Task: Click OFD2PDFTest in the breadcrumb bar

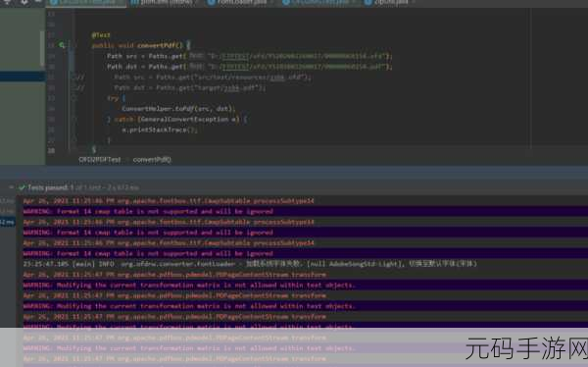Action: tap(100, 160)
